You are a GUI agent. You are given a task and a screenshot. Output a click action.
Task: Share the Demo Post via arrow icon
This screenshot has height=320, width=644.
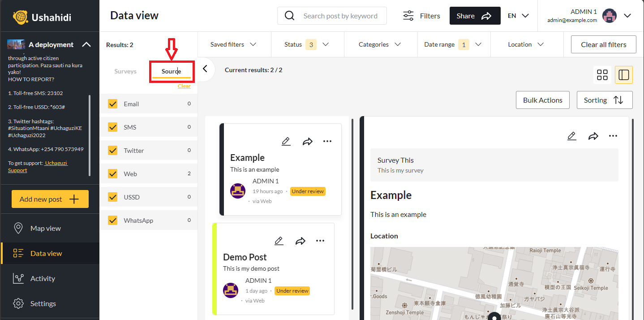coord(300,241)
